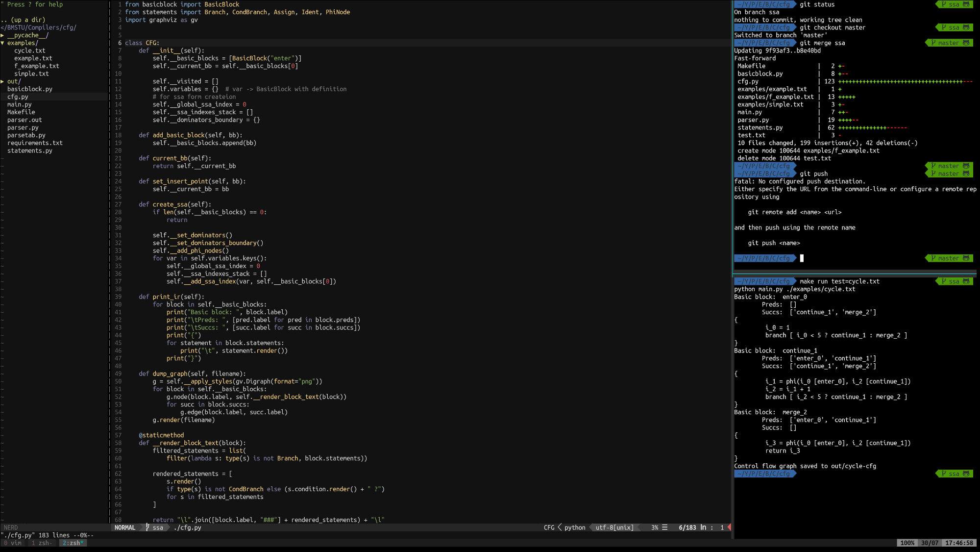Go up a directory in NERDTree
Viewport: 980px width, 552px height.
(23, 20)
